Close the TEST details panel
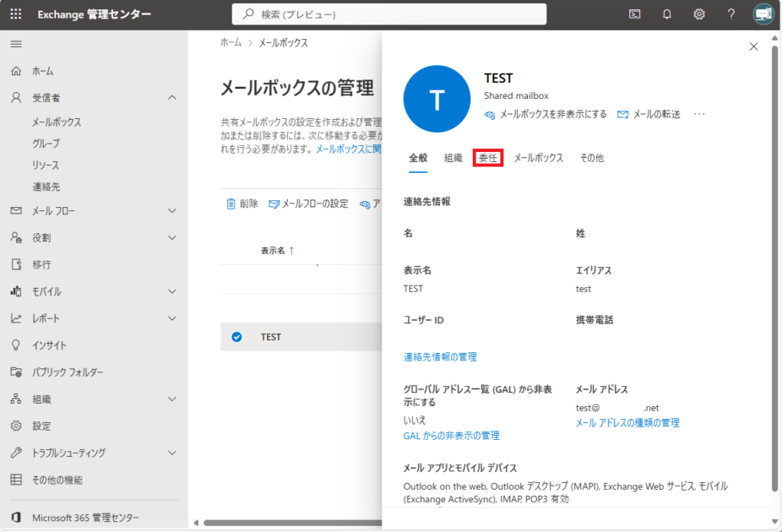The image size is (782, 532). click(x=753, y=46)
